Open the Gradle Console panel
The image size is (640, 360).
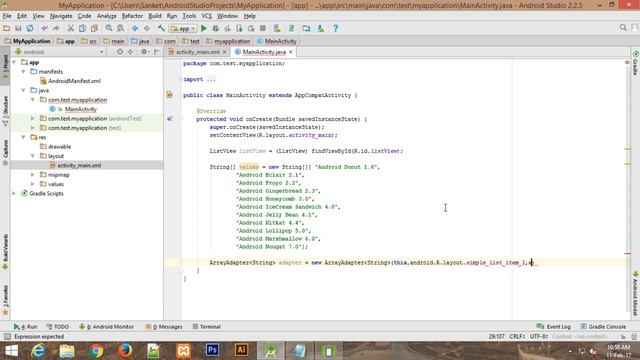pyautogui.click(x=603, y=327)
